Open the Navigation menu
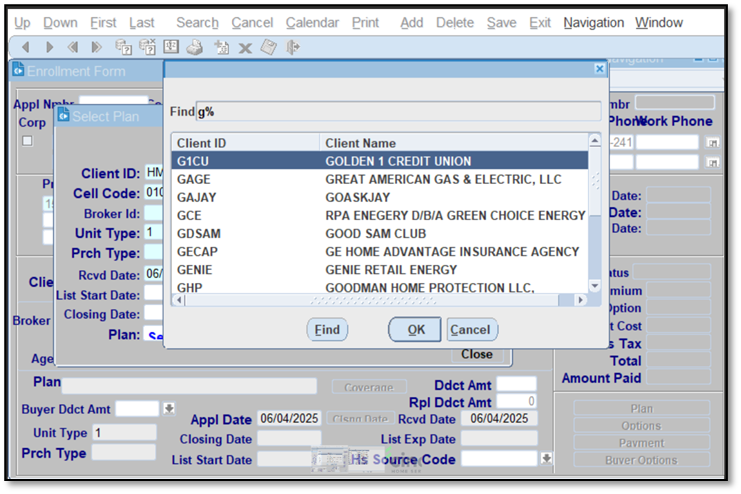This screenshot has width=741, height=494. (x=594, y=22)
